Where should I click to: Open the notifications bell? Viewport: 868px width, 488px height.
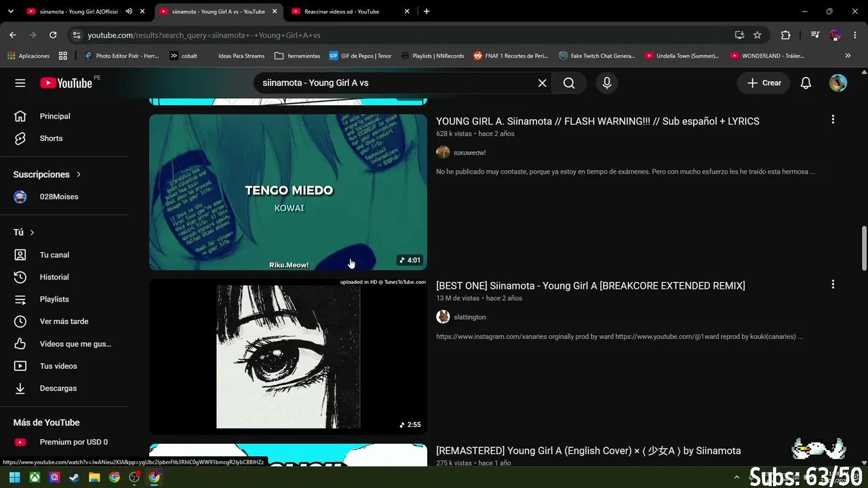click(x=806, y=83)
